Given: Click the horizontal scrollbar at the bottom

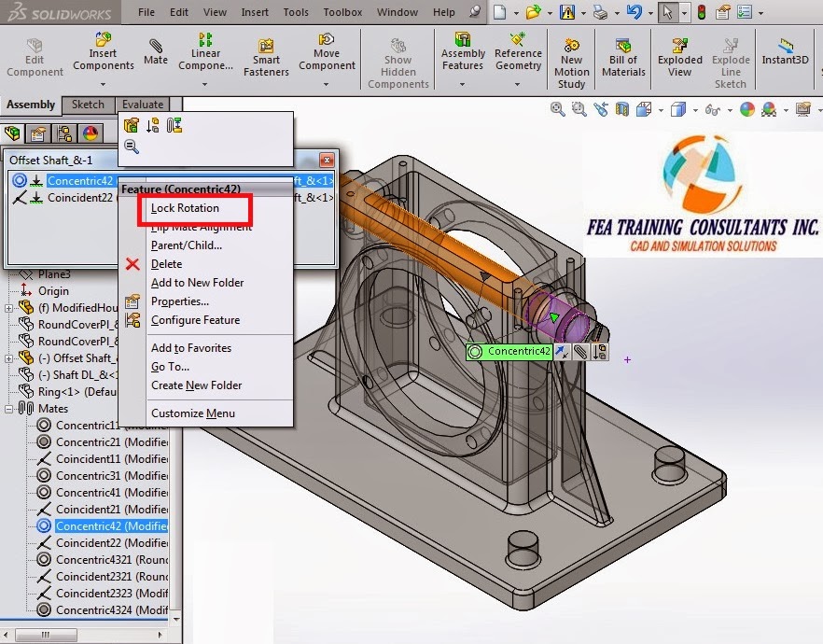Looking at the screenshot, I should coord(47,633).
